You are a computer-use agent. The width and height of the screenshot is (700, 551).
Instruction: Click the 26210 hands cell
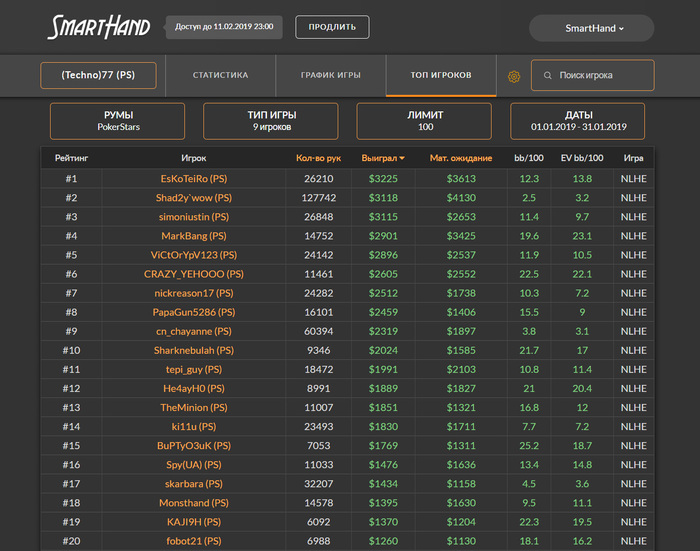click(319, 179)
